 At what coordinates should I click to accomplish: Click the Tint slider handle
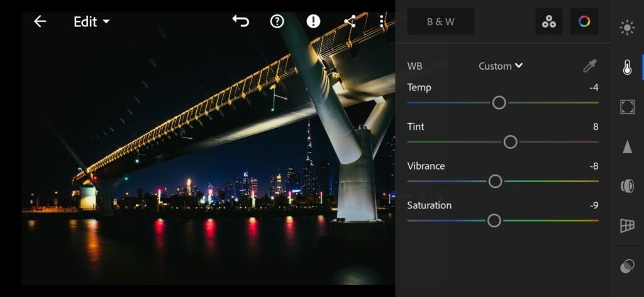[x=510, y=142]
